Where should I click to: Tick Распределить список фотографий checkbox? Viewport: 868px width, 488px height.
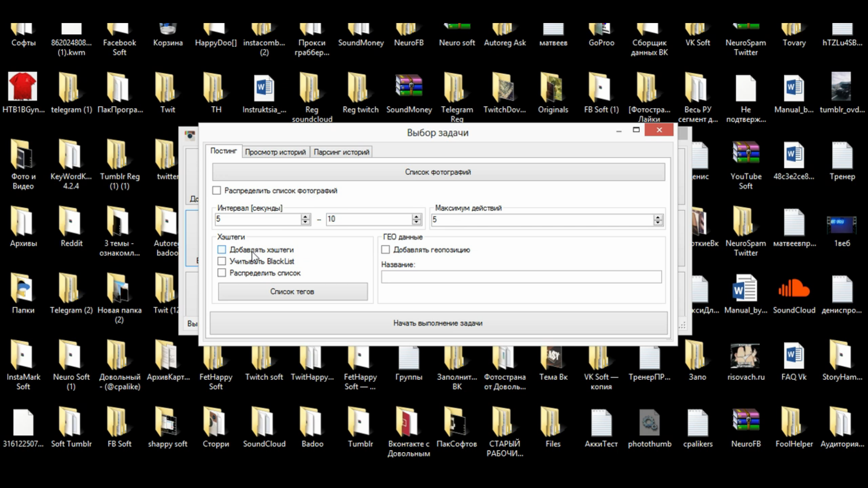pyautogui.click(x=217, y=190)
